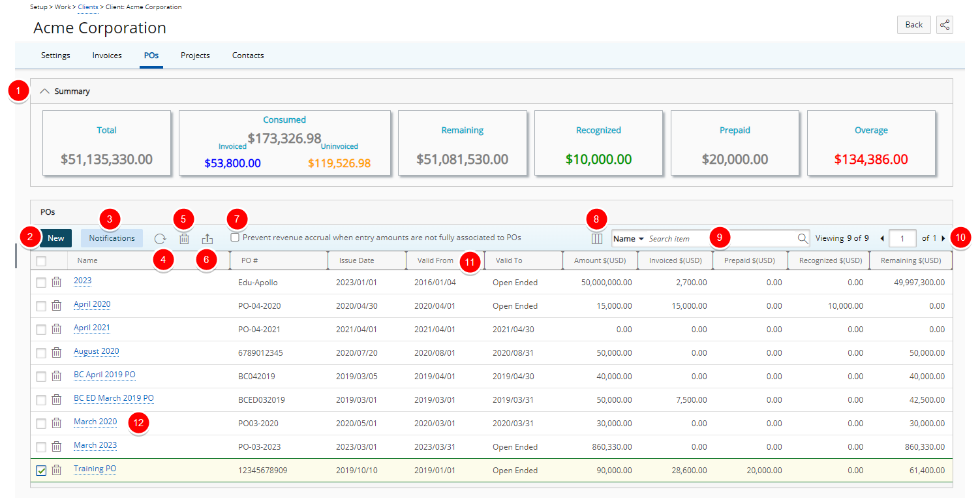Image resolution: width=980 pixels, height=498 pixels.
Task: Click the $134,386.00 Overage value
Action: click(x=871, y=159)
